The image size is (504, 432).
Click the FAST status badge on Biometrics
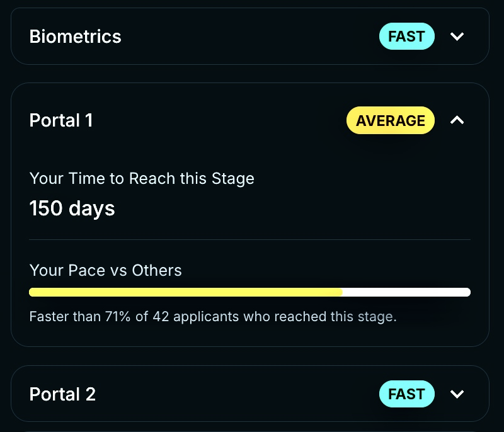click(x=407, y=37)
